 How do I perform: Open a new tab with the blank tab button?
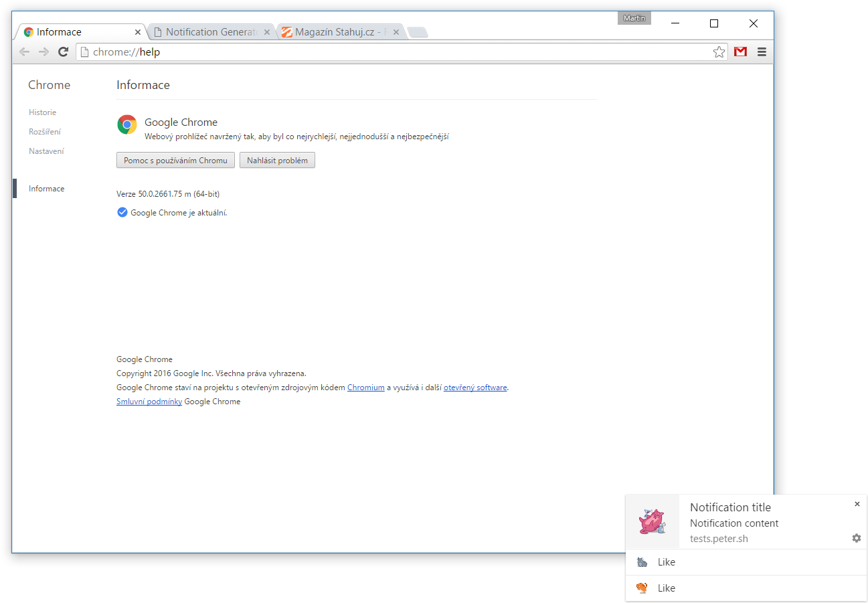click(x=418, y=32)
